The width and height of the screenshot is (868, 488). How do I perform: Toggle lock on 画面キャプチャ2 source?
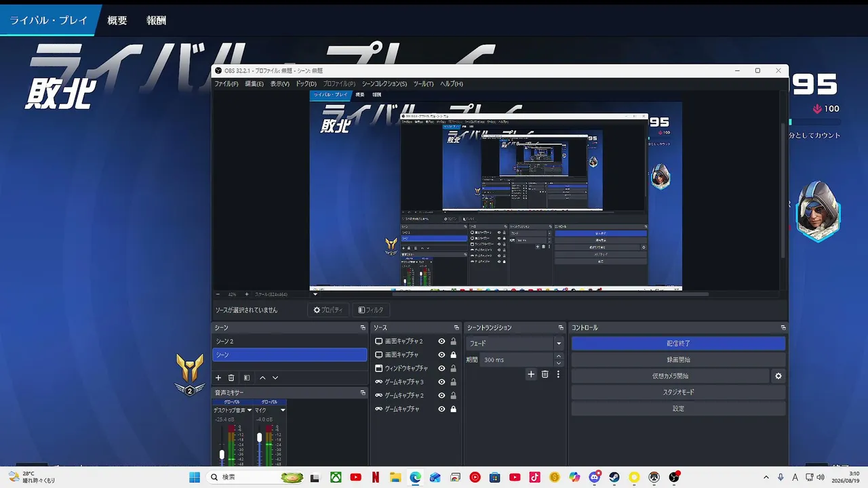pos(453,342)
